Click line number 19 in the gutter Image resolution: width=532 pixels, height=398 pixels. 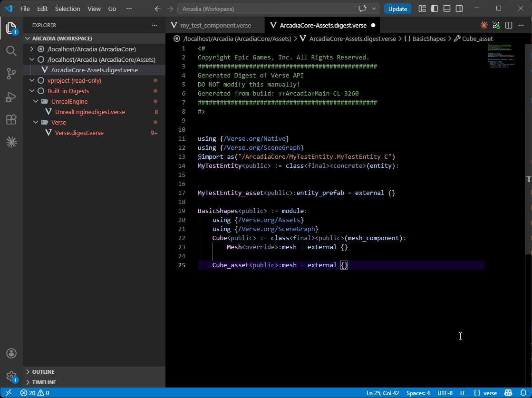coord(182,211)
